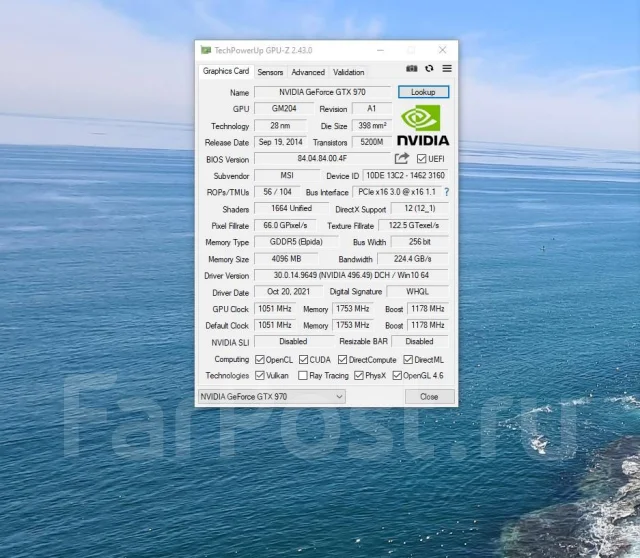Click the ROPs/TMUs value 56 / 104
This screenshot has width=640, height=558.
point(278,192)
